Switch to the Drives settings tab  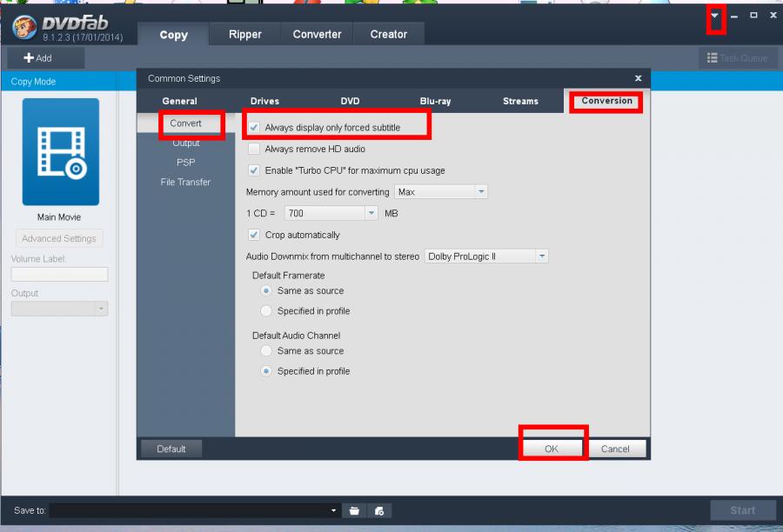(264, 101)
